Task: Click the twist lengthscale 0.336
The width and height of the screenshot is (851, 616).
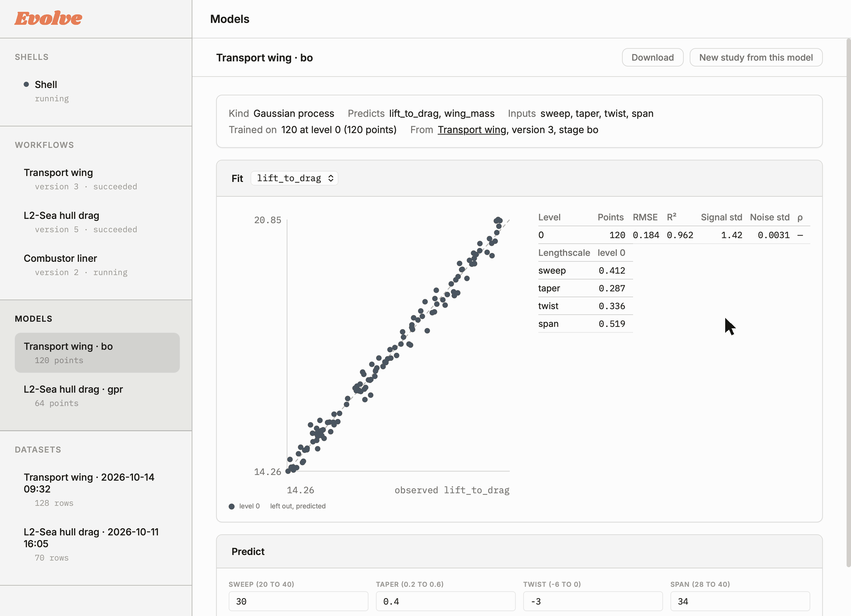Action: point(612,306)
